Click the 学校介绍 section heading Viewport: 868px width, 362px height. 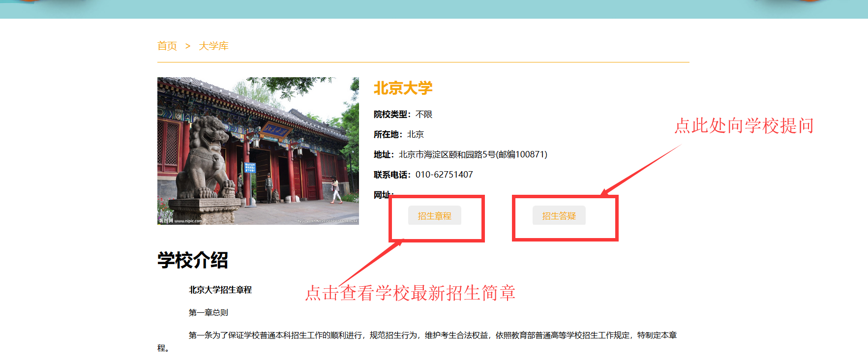pos(193,260)
